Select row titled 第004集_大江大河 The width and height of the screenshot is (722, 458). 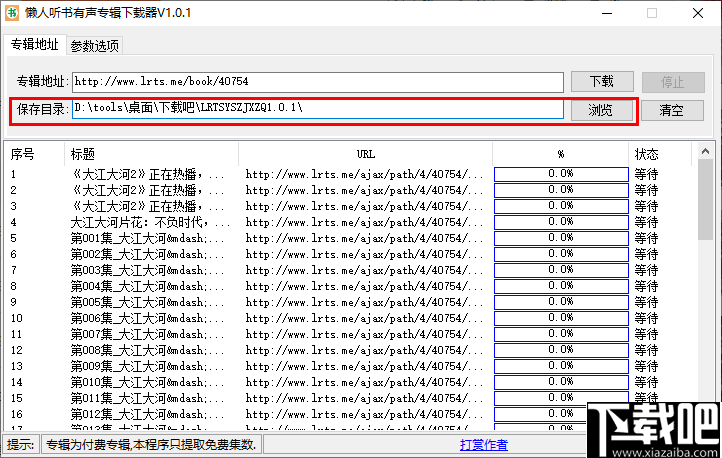click(x=147, y=286)
